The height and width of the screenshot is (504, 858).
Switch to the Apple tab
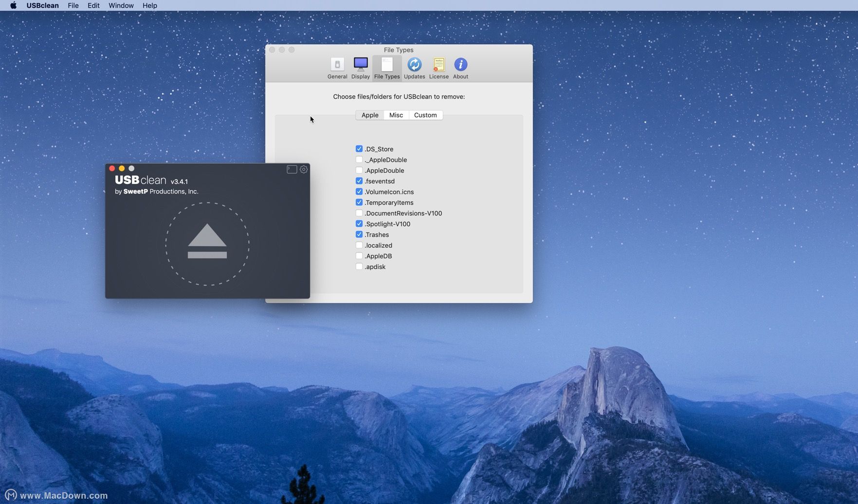pyautogui.click(x=370, y=115)
